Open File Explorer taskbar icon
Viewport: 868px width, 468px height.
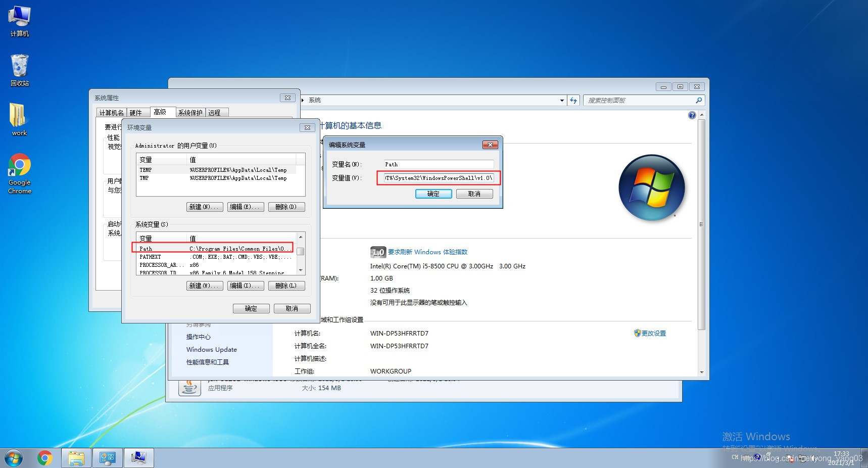(76, 458)
